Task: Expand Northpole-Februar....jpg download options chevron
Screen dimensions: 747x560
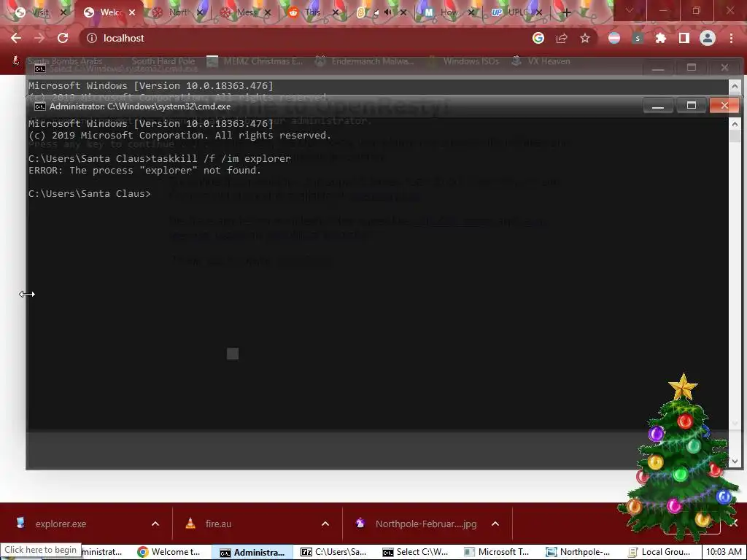Action: coord(495,524)
